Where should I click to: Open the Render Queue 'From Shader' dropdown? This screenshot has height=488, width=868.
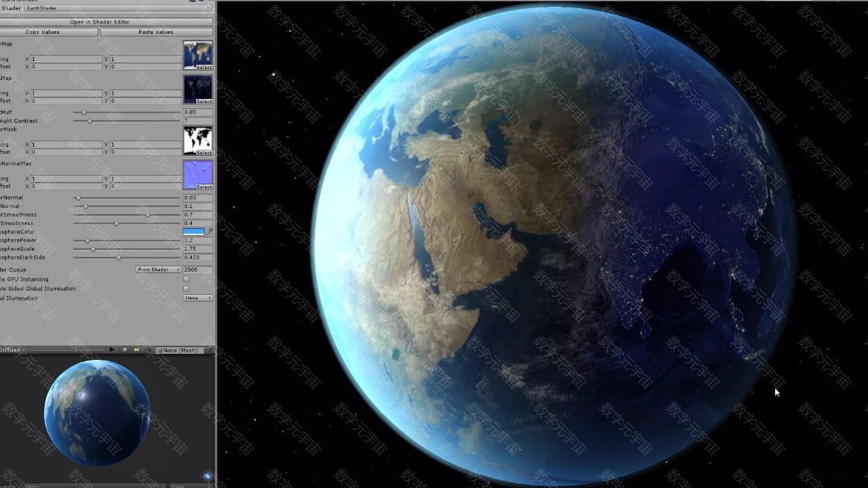(158, 270)
